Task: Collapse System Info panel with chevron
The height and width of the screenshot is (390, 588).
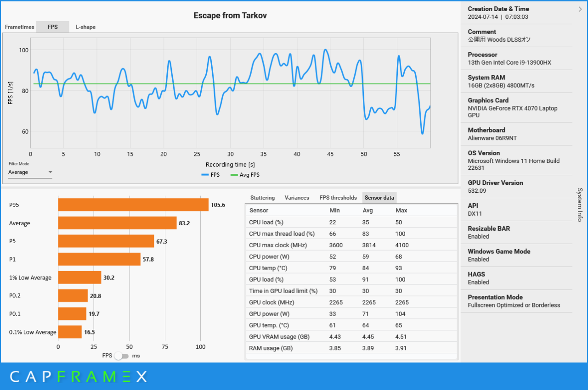Action: coord(580,9)
